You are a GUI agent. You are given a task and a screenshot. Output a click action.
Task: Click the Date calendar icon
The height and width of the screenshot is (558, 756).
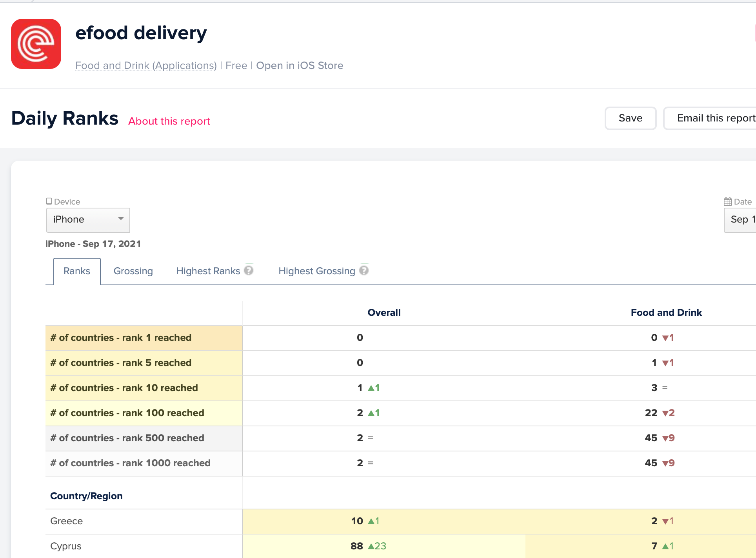coord(728,201)
